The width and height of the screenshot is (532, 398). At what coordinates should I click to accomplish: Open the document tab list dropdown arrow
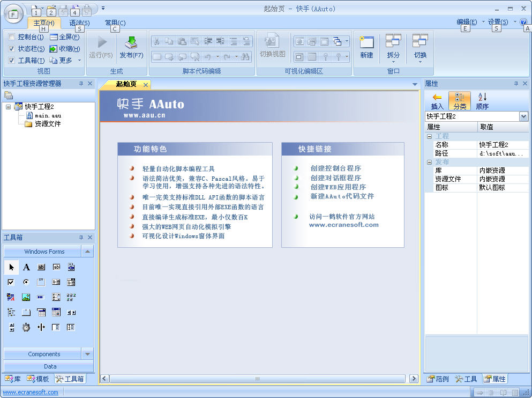pos(415,84)
